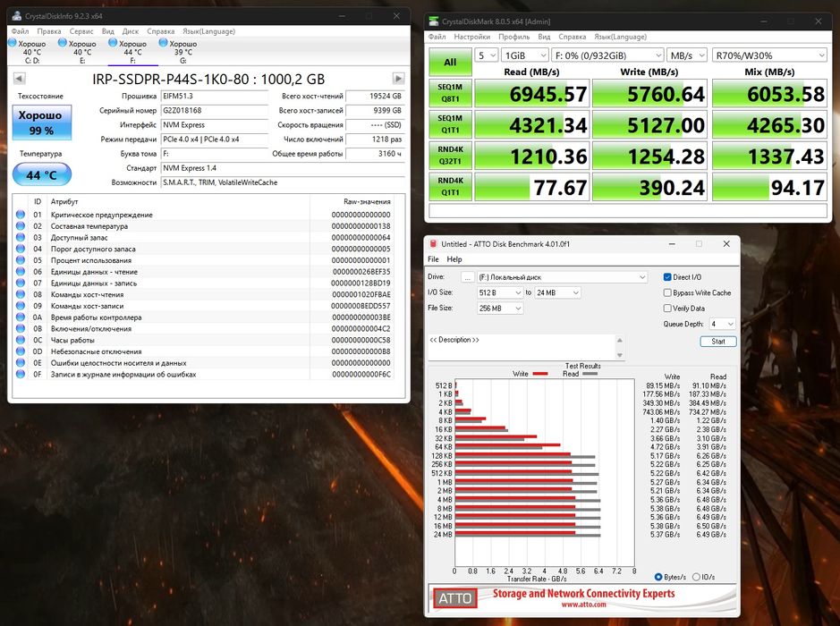Screen dimensions: 840x626
Task: Open the test count dropdown showing 5
Action: (x=487, y=55)
